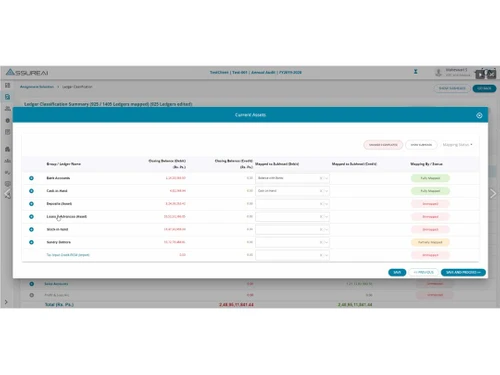
Task: Open subhead dropdown for Tax Input Credit
Action: click(327, 255)
